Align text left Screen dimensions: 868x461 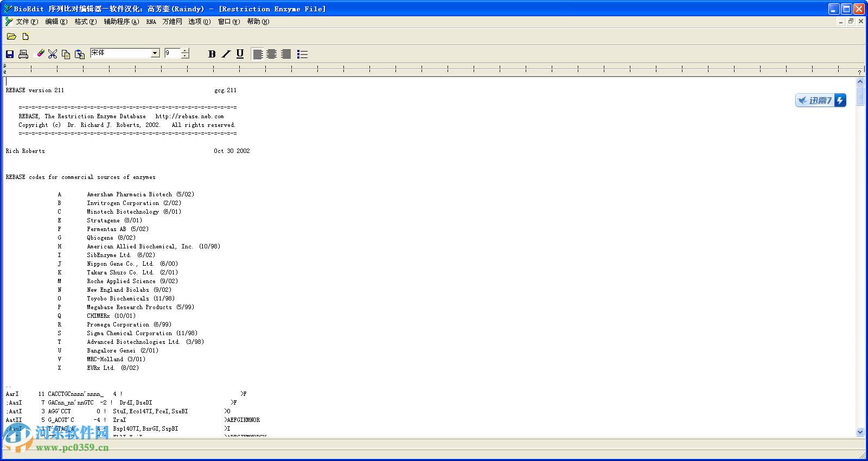(x=258, y=54)
